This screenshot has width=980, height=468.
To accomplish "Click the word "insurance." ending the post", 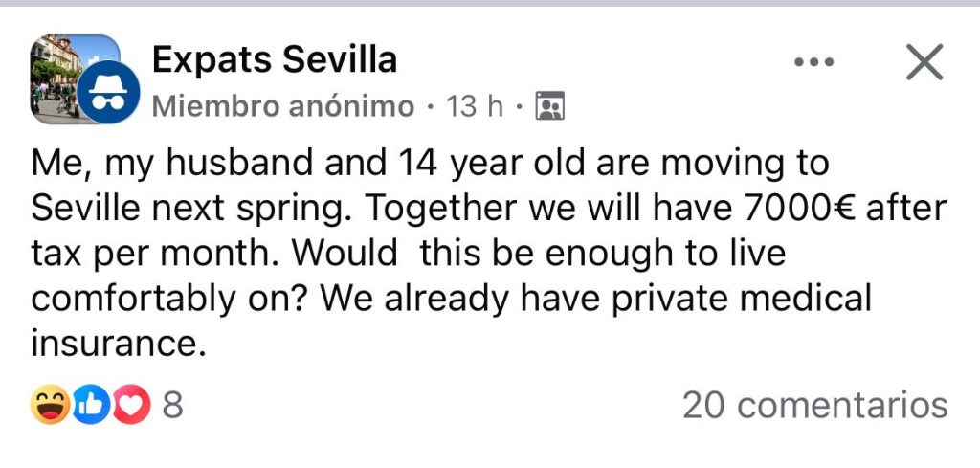I will coord(119,343).
